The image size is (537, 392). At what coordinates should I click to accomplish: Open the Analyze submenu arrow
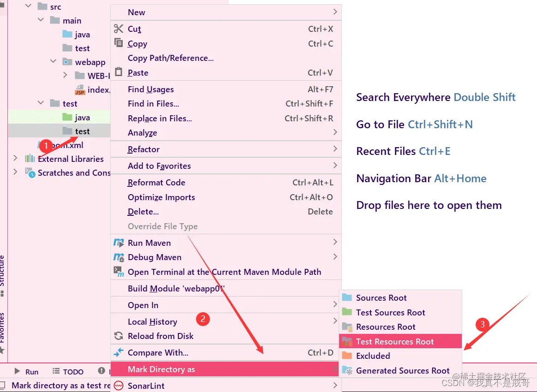pos(335,132)
